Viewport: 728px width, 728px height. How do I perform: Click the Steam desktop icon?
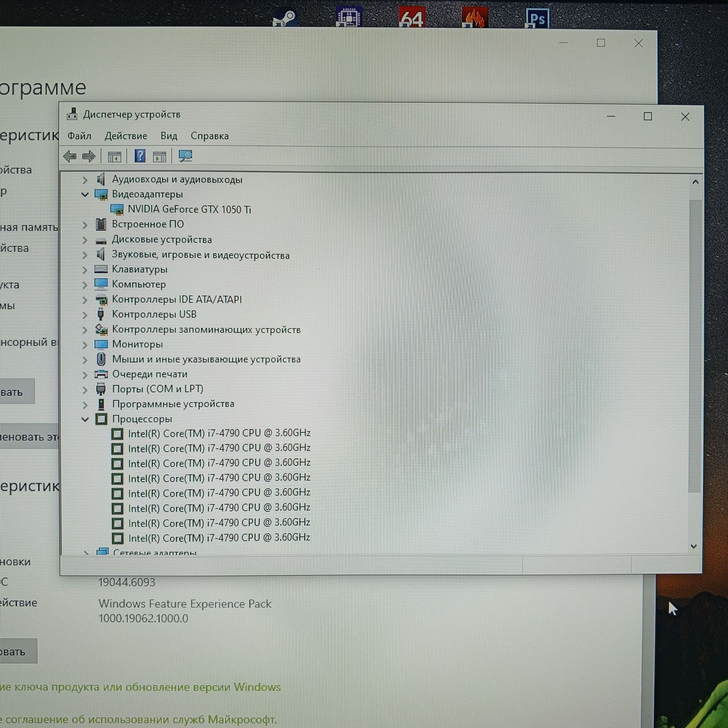click(x=284, y=18)
